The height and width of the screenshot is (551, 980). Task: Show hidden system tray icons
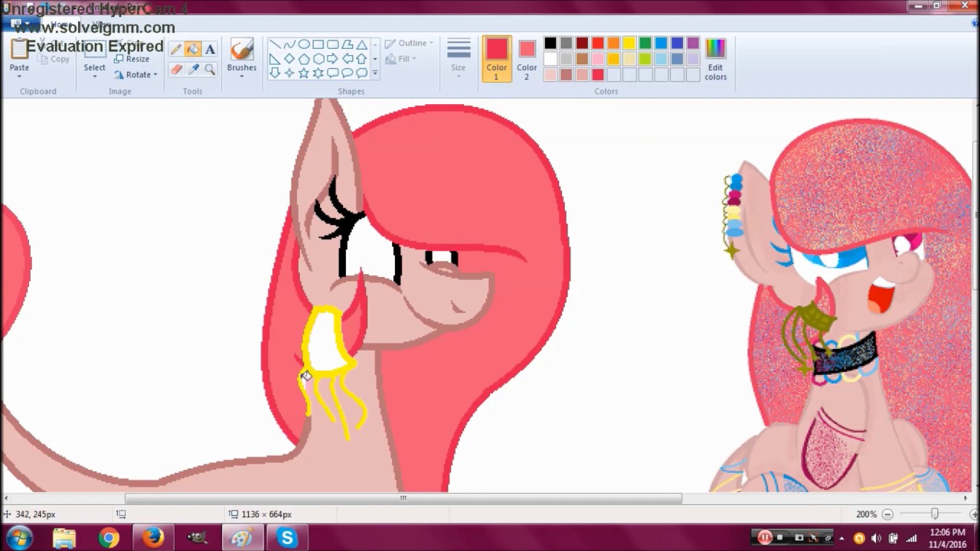pyautogui.click(x=841, y=538)
